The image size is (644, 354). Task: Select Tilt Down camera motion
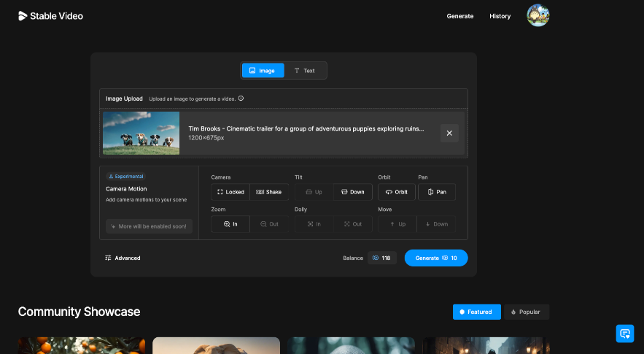click(353, 192)
